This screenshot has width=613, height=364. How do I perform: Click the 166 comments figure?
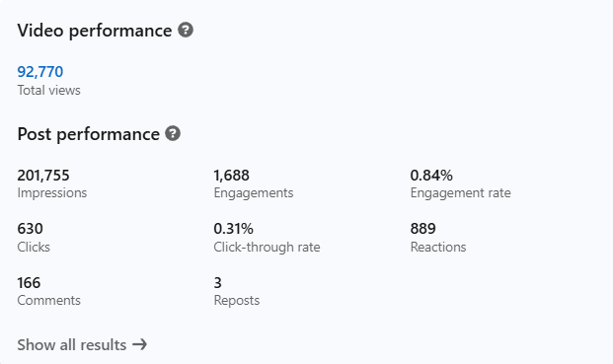point(29,283)
